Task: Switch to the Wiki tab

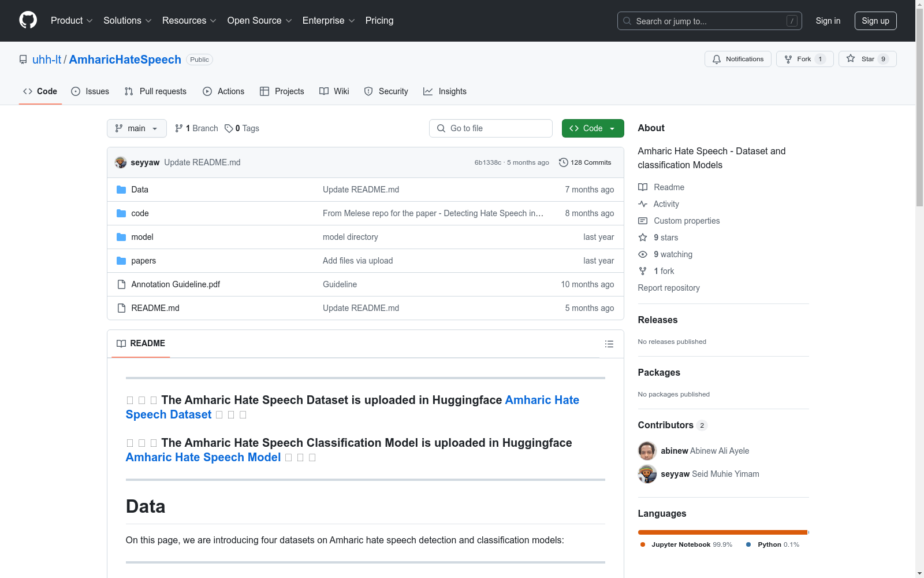Action: [334, 91]
